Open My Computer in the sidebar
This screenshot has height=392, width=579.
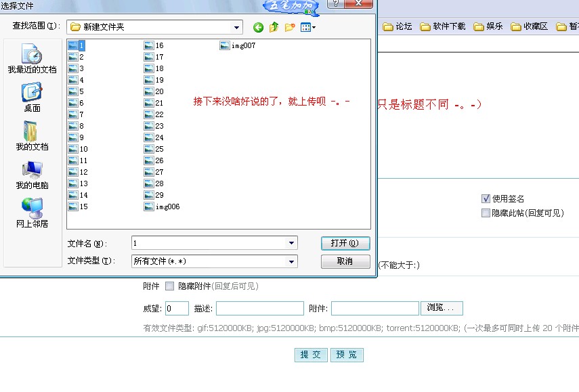[32, 175]
